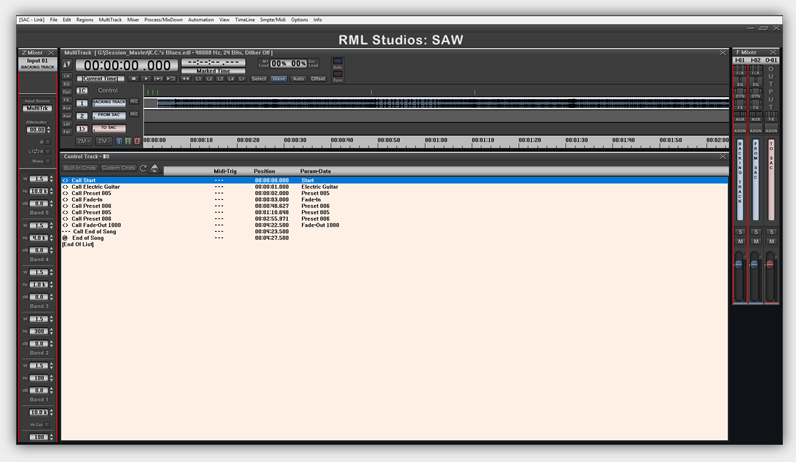Select the Call Electric Guitar entry
The height and width of the screenshot is (462, 796).
coord(95,187)
